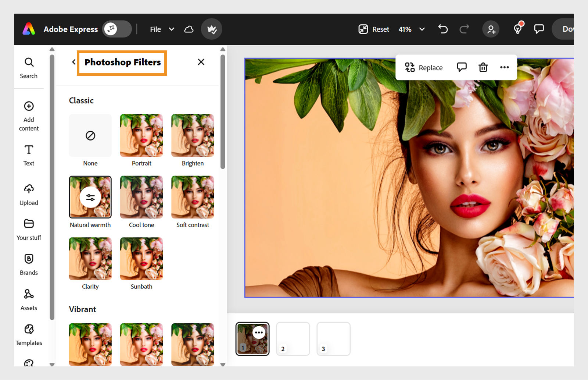Select page 2 thumbnail

coord(293,338)
